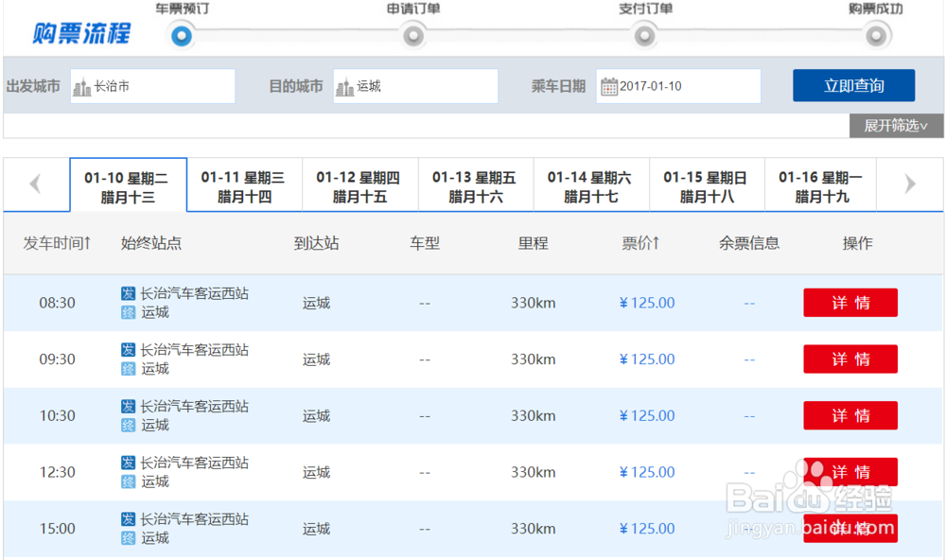
Task: Click the 终 arrival station icon on 09:30 row
Action: (129, 367)
